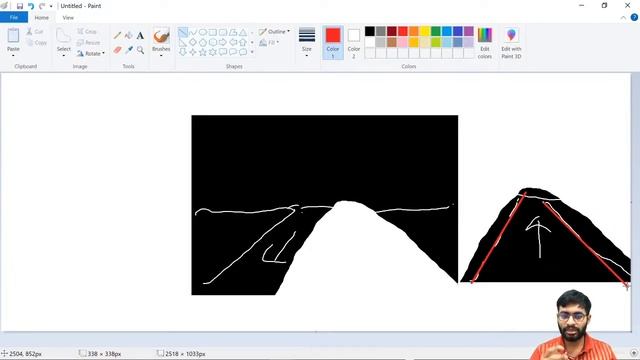
Task: Choose the Curve shape
Action: tap(193, 32)
